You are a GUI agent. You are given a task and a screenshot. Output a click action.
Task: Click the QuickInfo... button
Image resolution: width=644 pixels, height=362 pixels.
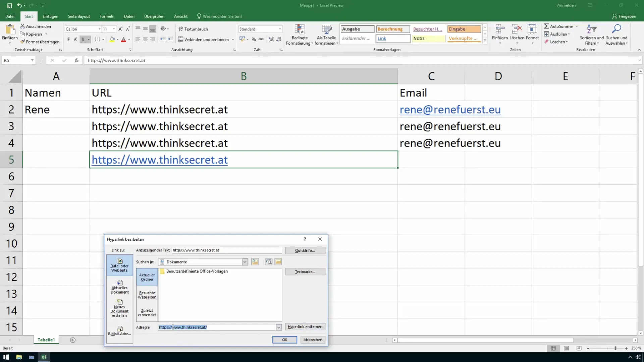click(305, 250)
